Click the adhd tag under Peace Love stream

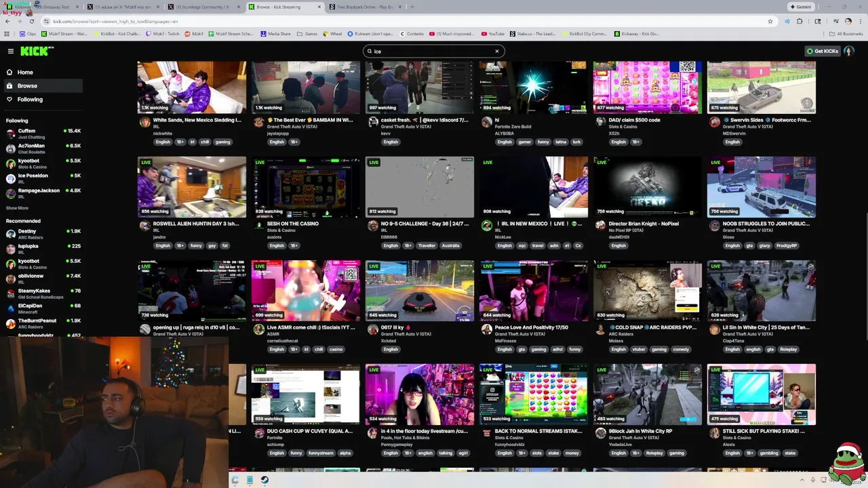[557, 350]
